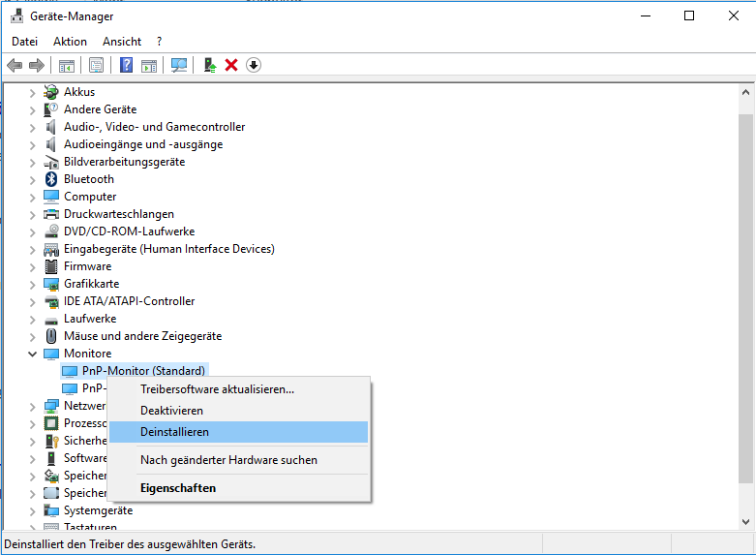
Task: Expand the Audioeingänge und -ausgänge node
Action: 32,144
